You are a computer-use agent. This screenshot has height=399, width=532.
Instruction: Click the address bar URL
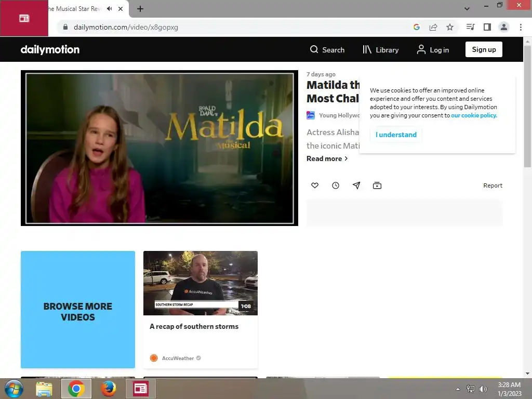pos(126,27)
